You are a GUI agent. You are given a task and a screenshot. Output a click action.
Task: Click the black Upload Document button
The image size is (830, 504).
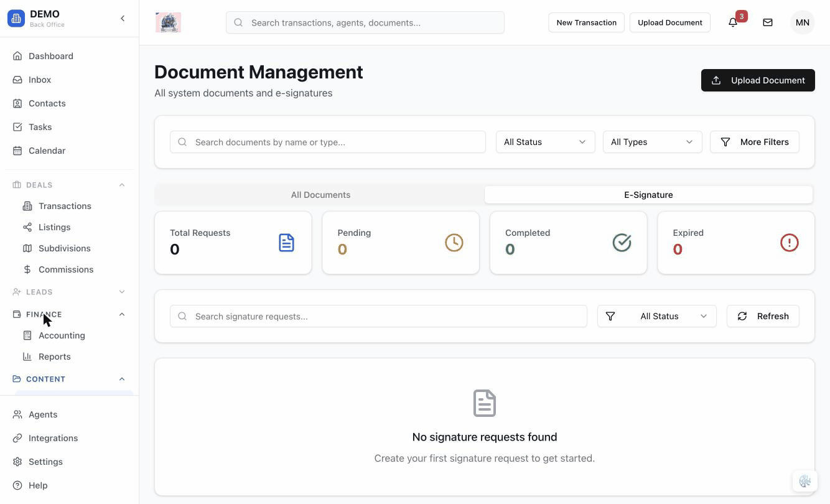pos(758,80)
